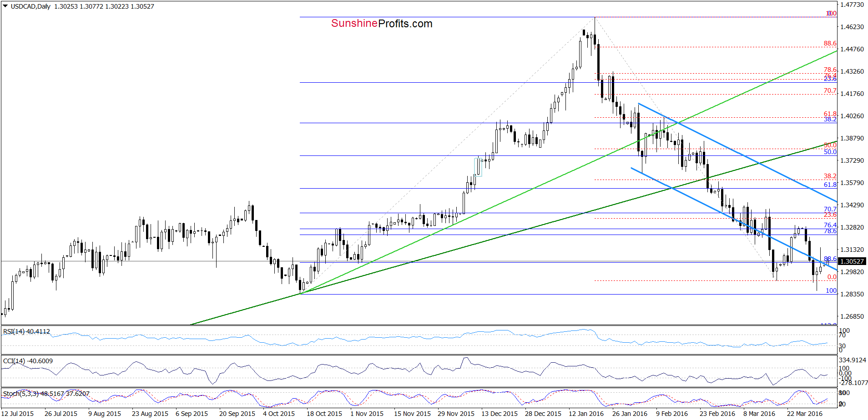Open the chart dropdown triangle beside USDCAD,Daily
The width and height of the screenshot is (868, 420).
point(5,6)
